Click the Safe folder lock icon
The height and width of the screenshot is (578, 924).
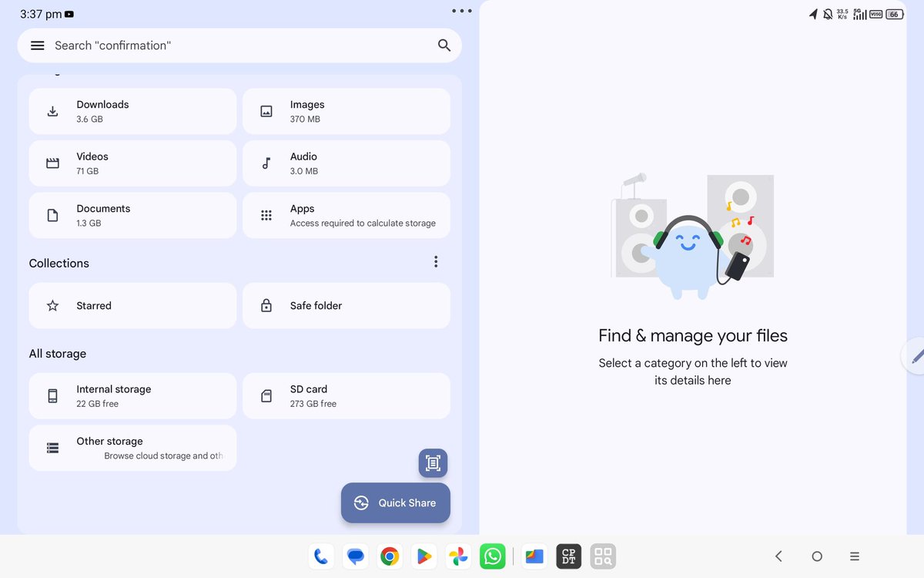pos(266,306)
